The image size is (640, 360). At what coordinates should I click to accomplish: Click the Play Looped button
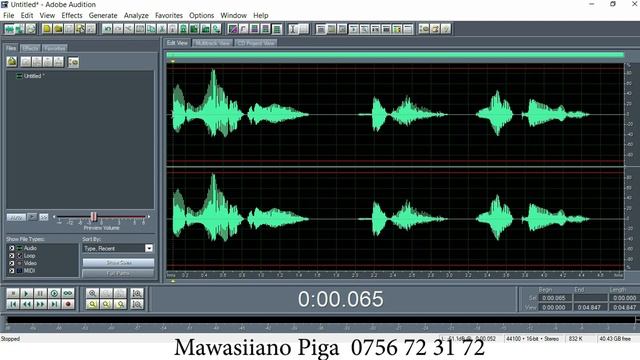[68, 293]
